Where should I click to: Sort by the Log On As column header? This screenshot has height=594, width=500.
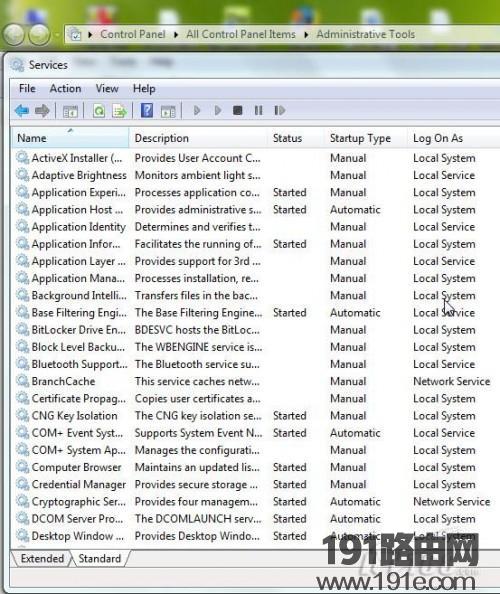pyautogui.click(x=454, y=138)
